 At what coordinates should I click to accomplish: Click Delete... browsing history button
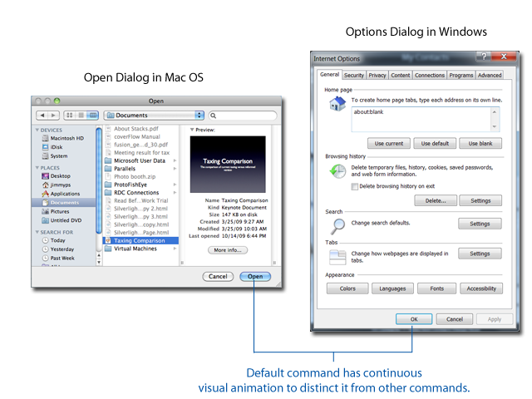[x=436, y=200]
